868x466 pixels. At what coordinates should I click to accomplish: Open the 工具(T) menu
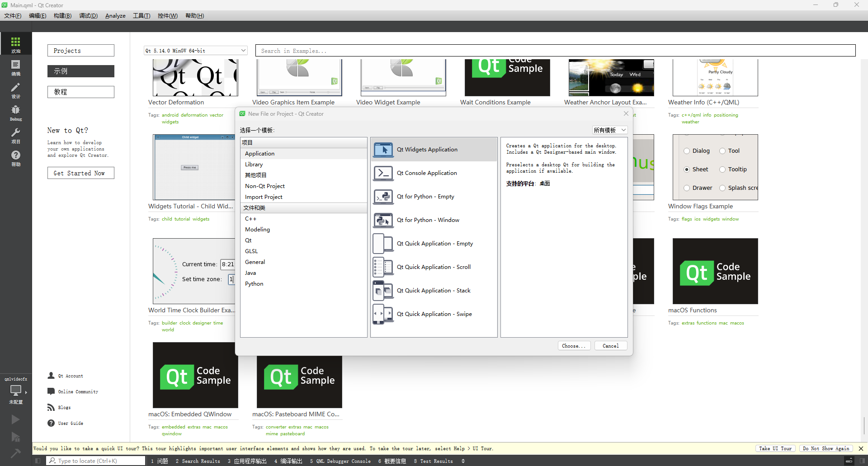(x=142, y=16)
